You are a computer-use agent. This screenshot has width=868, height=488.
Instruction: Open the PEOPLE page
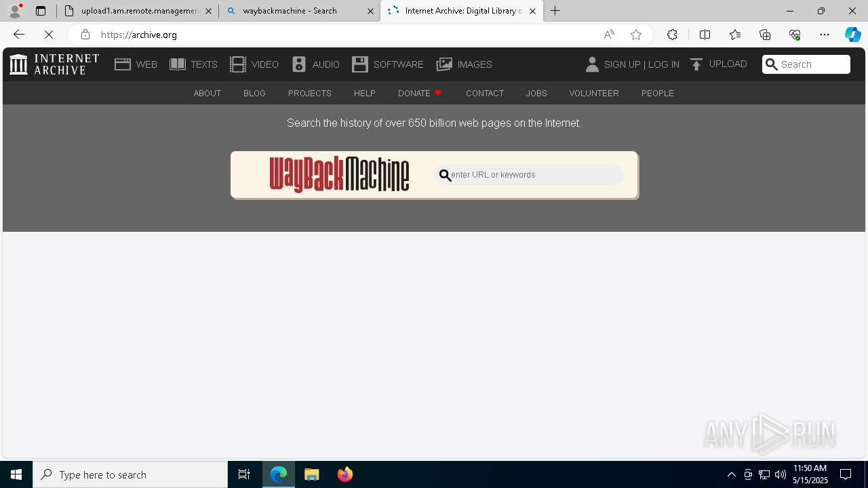[658, 93]
